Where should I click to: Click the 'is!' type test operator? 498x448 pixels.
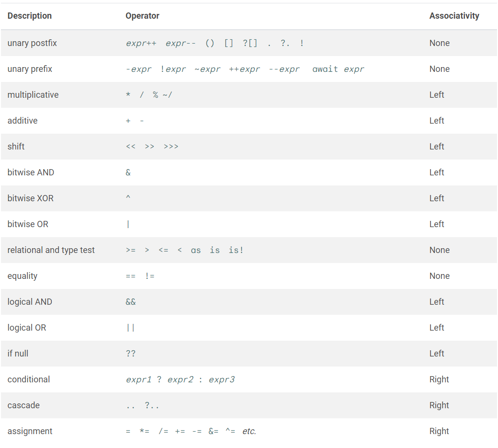[236, 250]
